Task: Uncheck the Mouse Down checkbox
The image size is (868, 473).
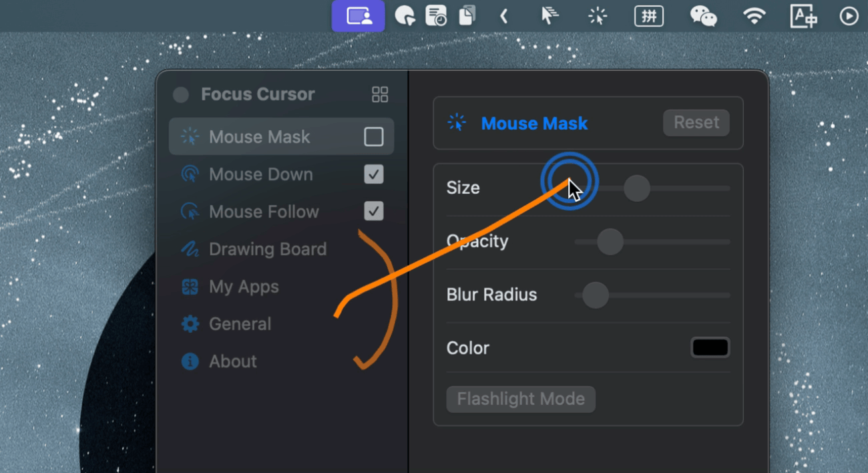Action: pyautogui.click(x=374, y=174)
